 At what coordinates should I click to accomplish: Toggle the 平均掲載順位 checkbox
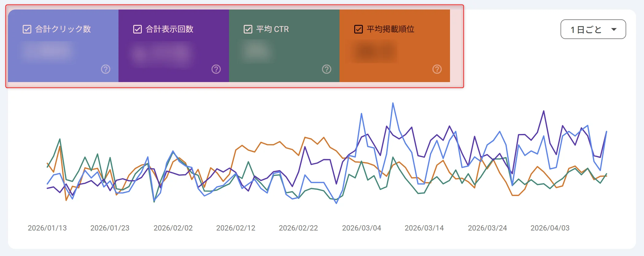(x=359, y=29)
